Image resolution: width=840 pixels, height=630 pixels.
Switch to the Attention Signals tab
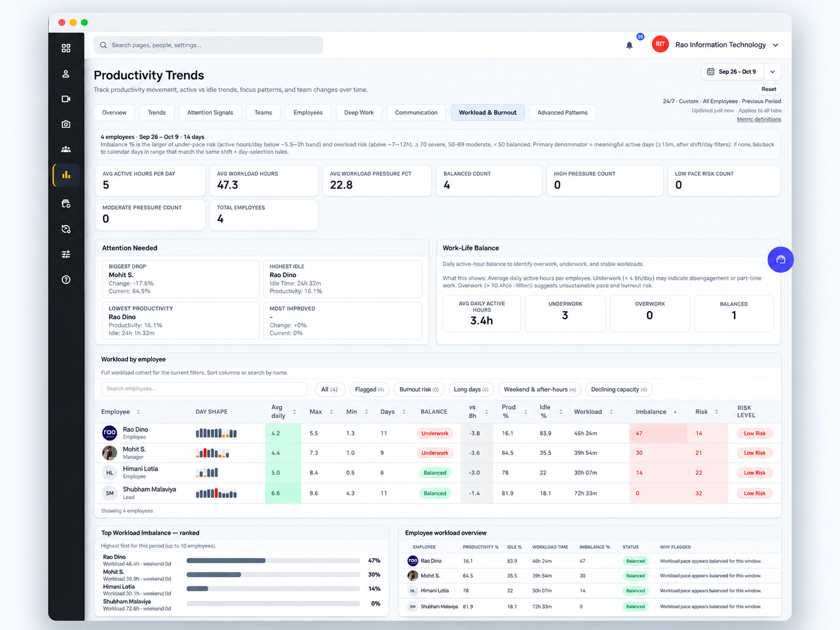coord(210,113)
